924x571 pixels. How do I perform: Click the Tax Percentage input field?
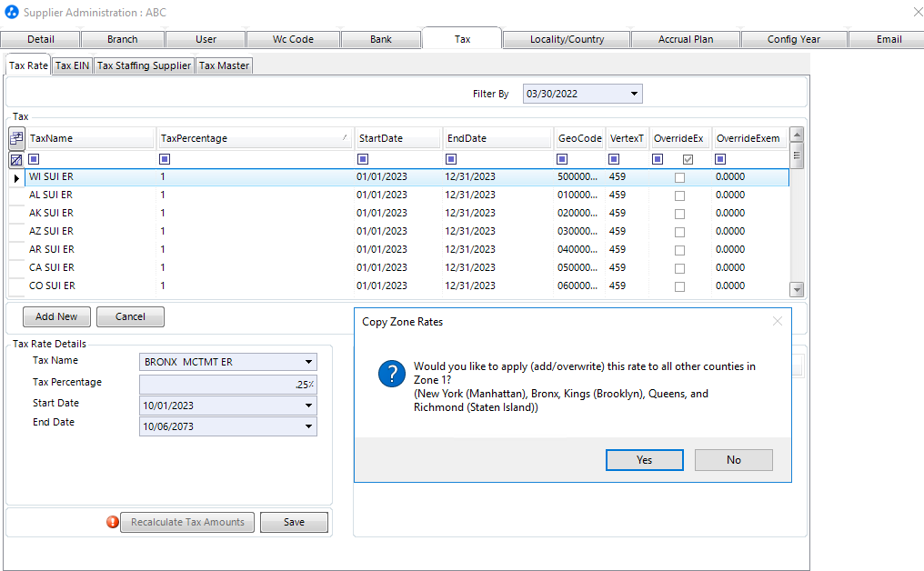[227, 384]
